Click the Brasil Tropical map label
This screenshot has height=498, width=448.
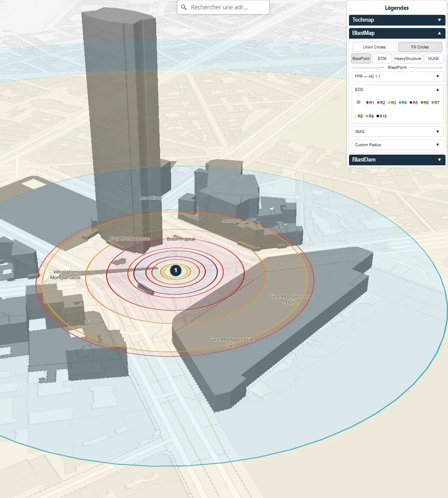[181, 239]
